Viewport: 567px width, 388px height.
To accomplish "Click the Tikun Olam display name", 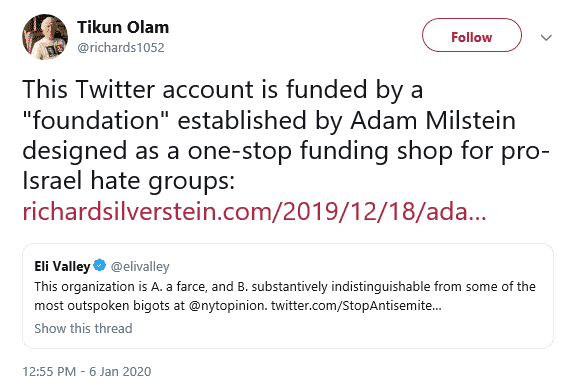I will click(123, 27).
